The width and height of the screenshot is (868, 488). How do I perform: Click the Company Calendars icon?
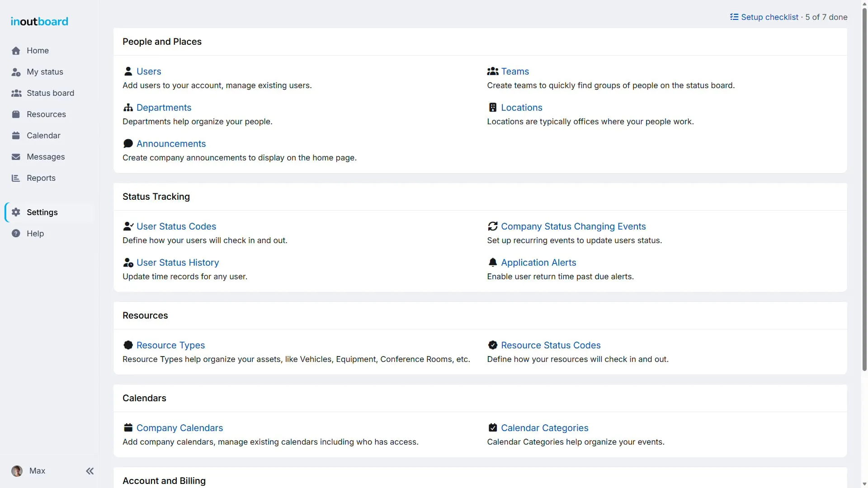pos(128,428)
